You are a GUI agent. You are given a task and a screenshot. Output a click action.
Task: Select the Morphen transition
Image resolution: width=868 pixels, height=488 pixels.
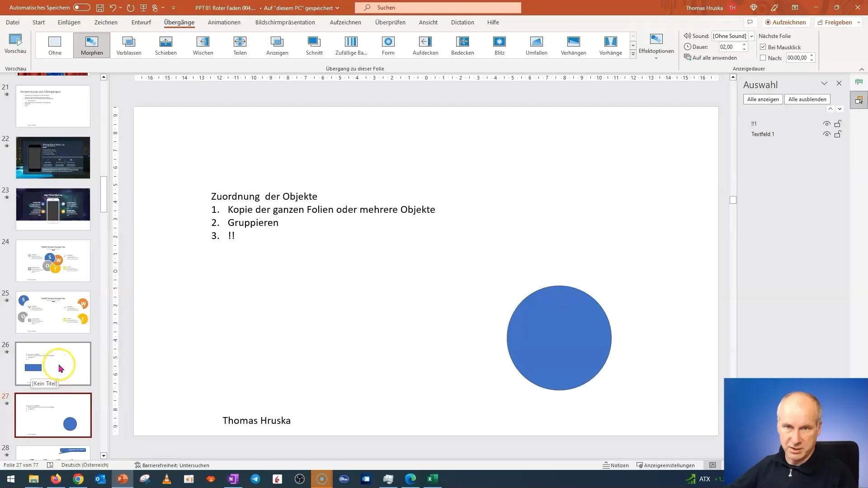[x=92, y=45]
